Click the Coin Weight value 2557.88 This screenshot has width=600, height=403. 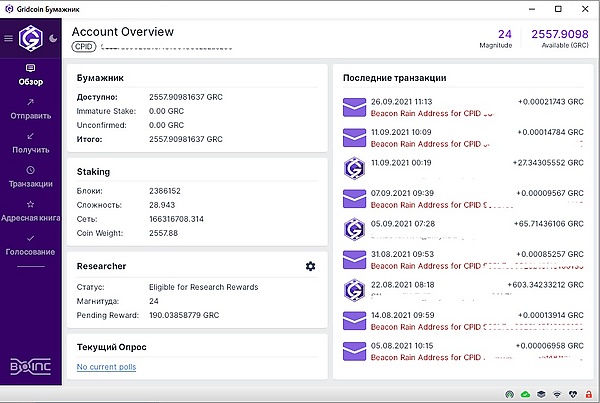pos(163,233)
